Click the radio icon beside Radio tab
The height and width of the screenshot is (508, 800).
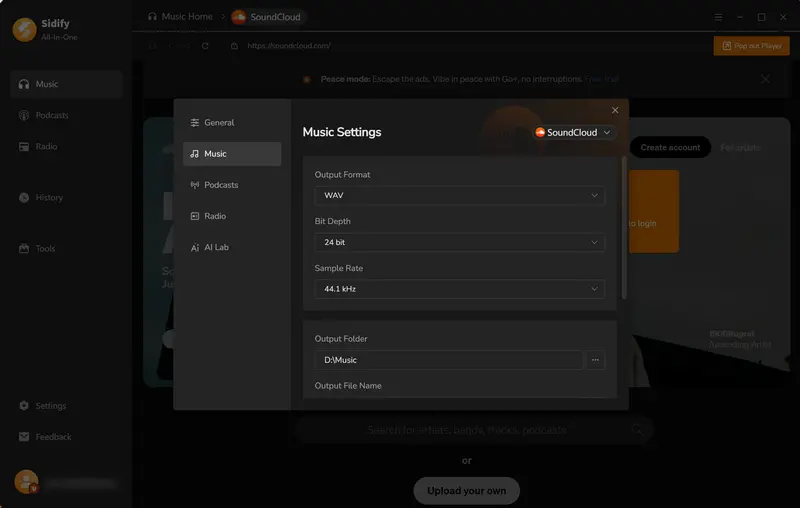click(x=194, y=216)
